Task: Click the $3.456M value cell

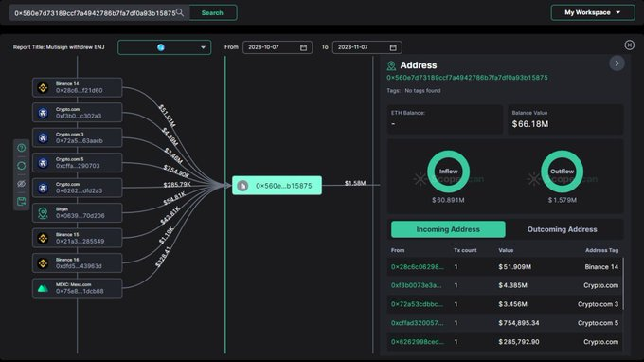Action: pos(512,304)
